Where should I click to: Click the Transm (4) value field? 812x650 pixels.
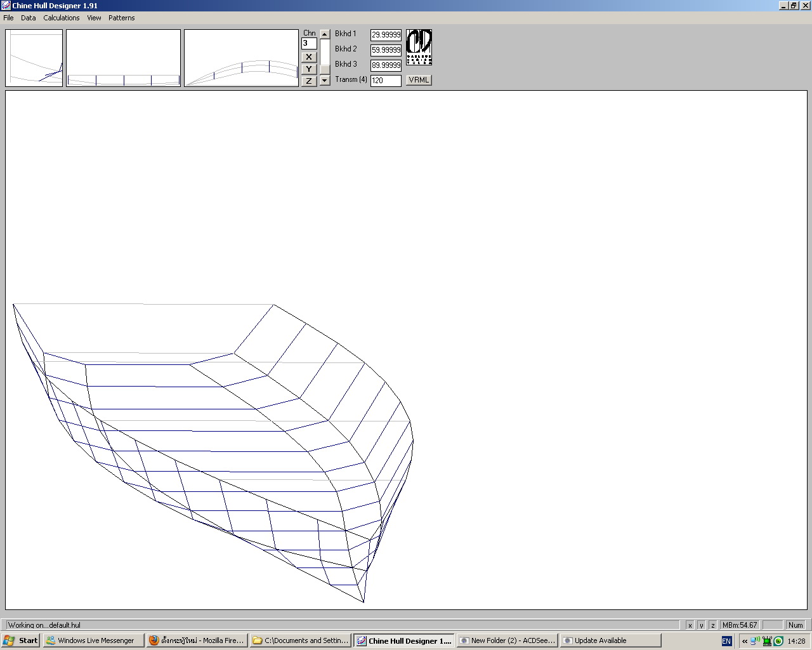pyautogui.click(x=386, y=81)
